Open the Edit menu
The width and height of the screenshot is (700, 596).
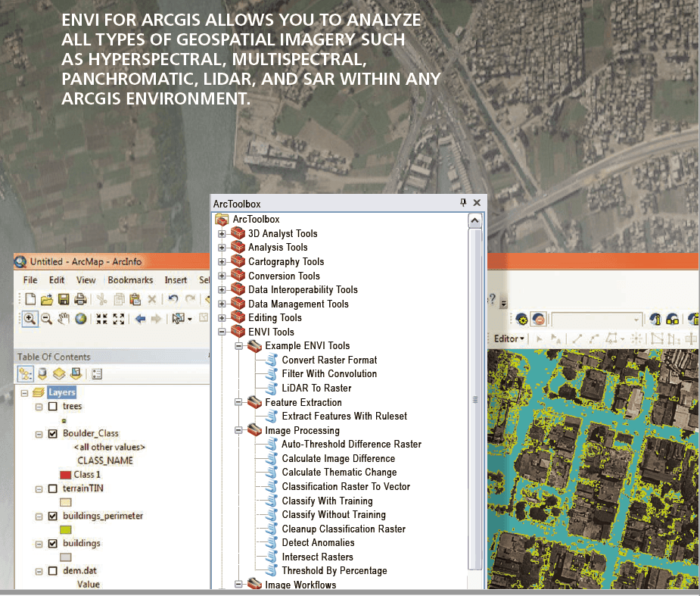(57, 280)
